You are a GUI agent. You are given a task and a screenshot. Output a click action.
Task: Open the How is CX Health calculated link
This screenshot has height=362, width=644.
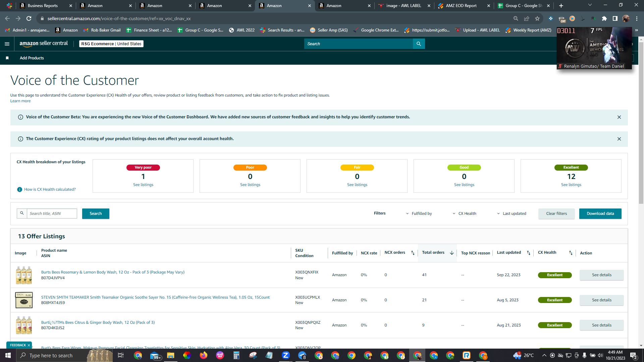pos(50,190)
